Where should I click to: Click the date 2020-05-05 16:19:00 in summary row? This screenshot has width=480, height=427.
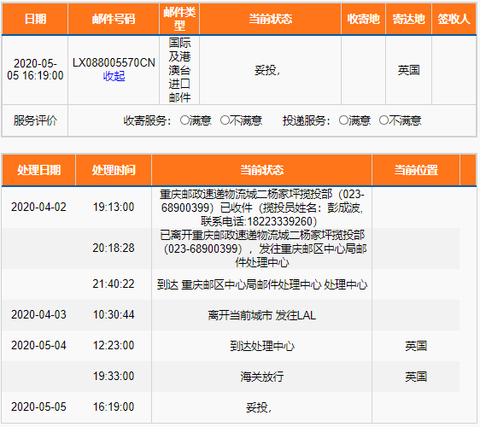(35, 69)
